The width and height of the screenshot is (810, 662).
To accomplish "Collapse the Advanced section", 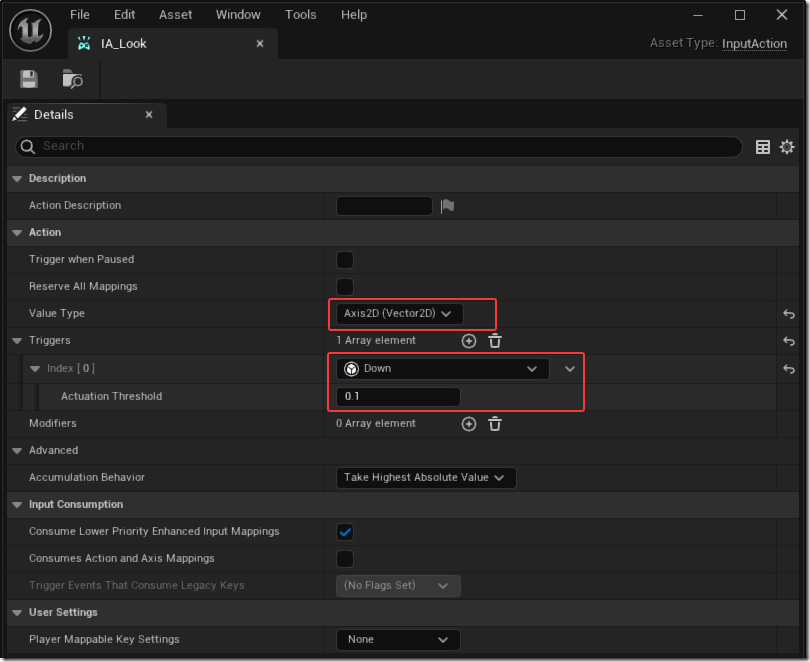I will [17, 451].
